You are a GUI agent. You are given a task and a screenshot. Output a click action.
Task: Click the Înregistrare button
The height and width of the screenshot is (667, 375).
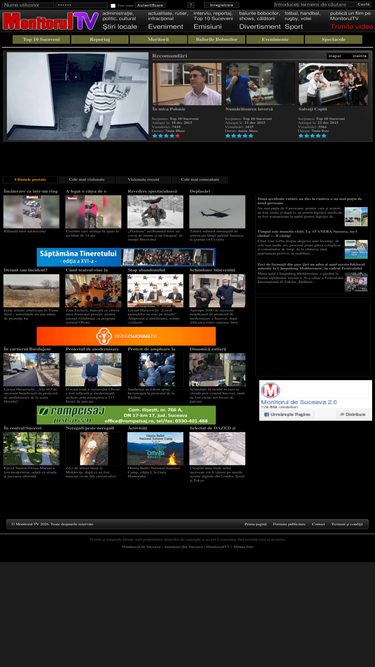pos(221,5)
